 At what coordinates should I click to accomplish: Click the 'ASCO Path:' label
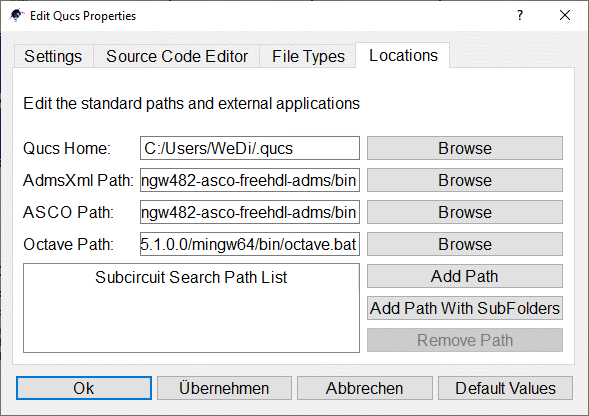tap(68, 212)
